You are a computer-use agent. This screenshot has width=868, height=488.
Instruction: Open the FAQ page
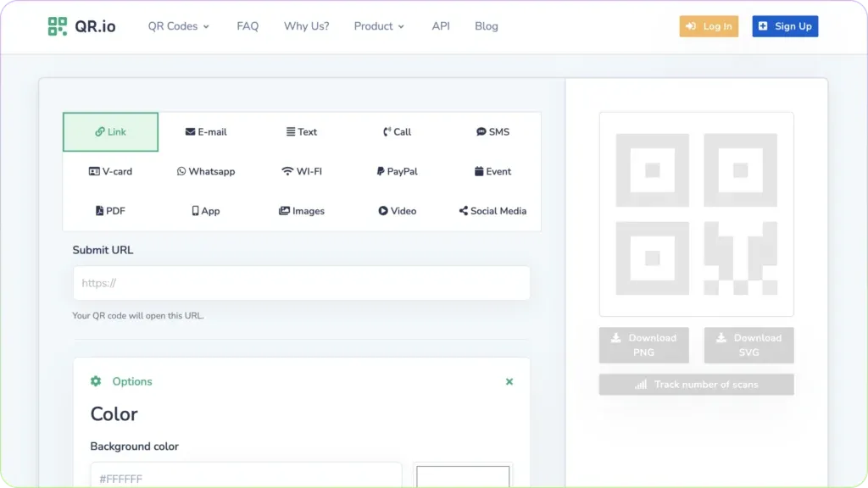248,26
